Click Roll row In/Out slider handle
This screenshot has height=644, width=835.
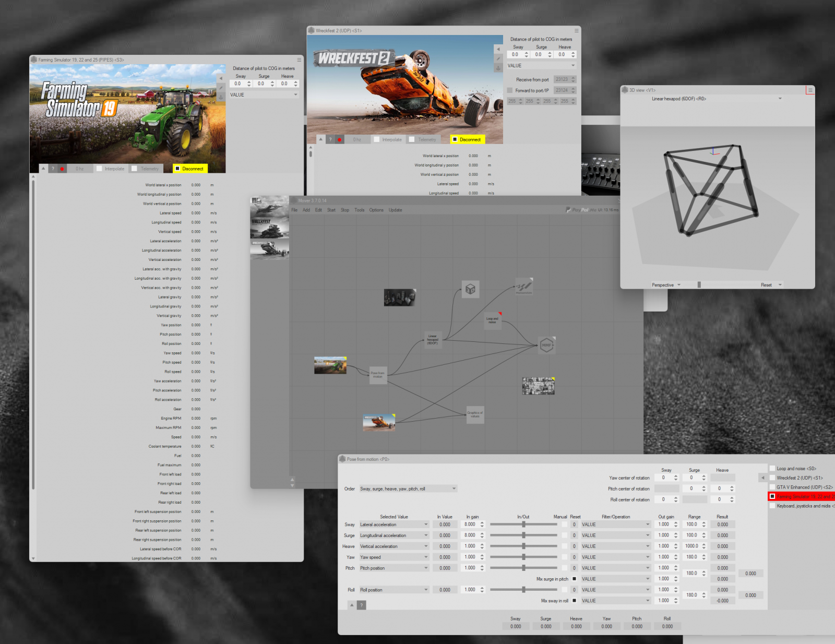click(523, 590)
